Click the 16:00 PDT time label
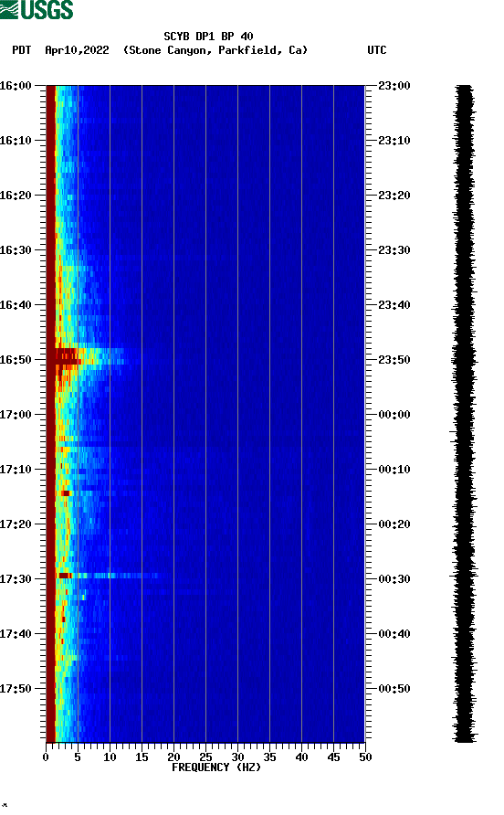 click(16, 86)
